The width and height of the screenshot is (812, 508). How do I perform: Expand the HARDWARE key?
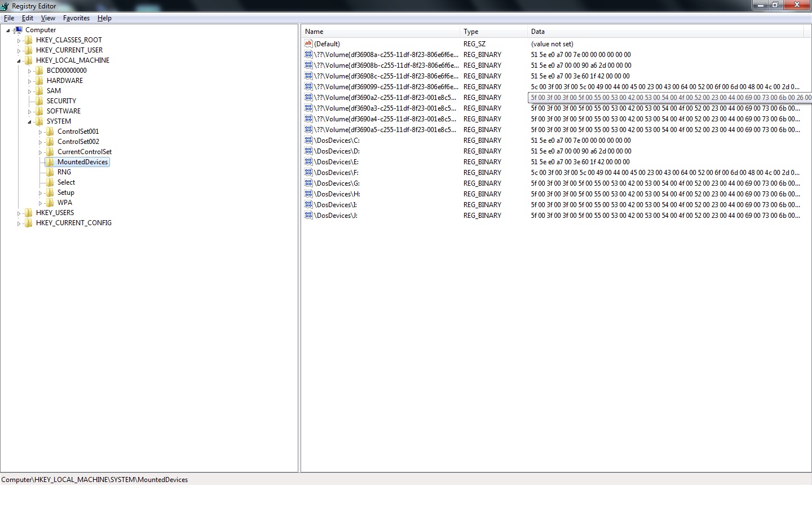coord(29,81)
